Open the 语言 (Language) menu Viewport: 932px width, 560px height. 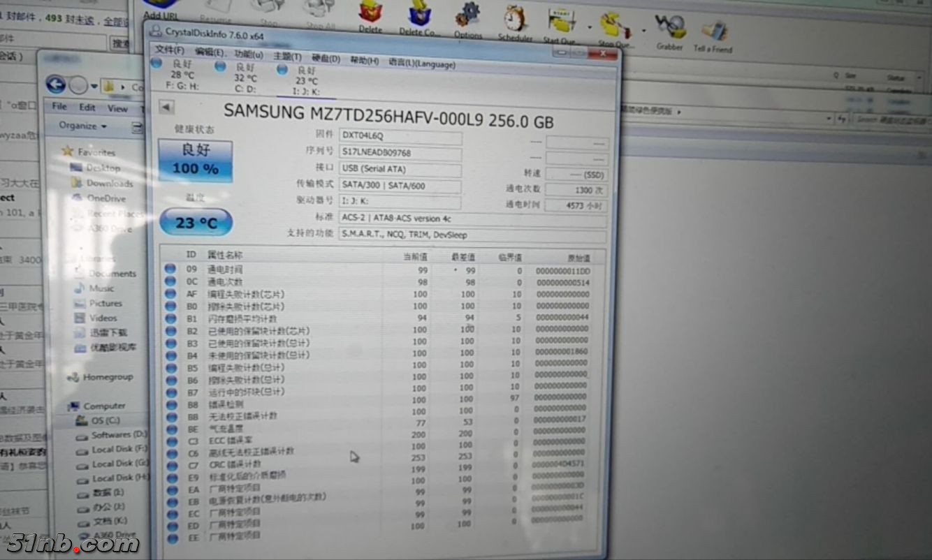point(421,64)
